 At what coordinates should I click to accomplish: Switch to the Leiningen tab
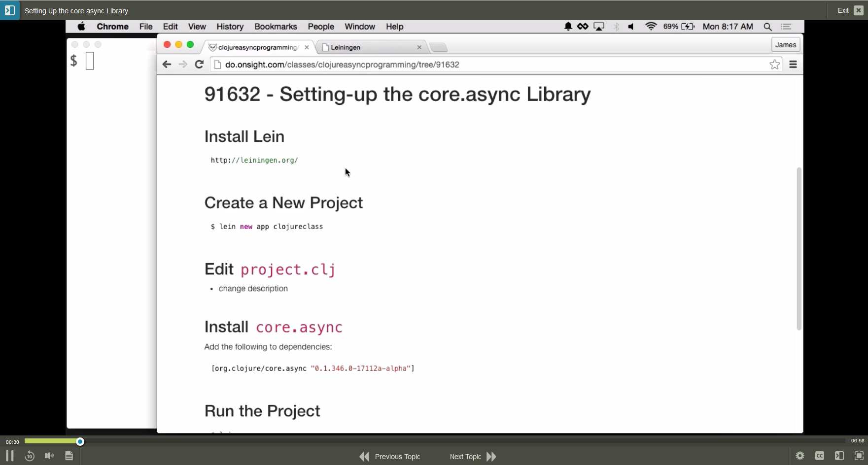[x=370, y=47]
